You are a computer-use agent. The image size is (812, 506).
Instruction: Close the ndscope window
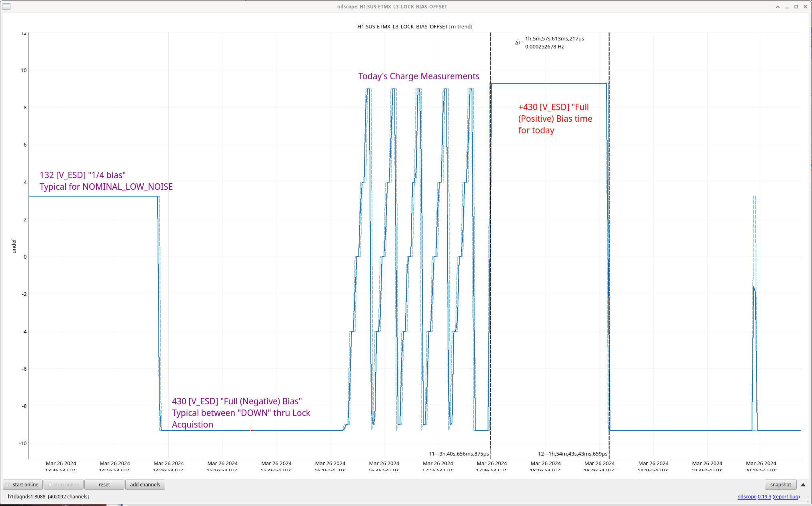pyautogui.click(x=805, y=7)
